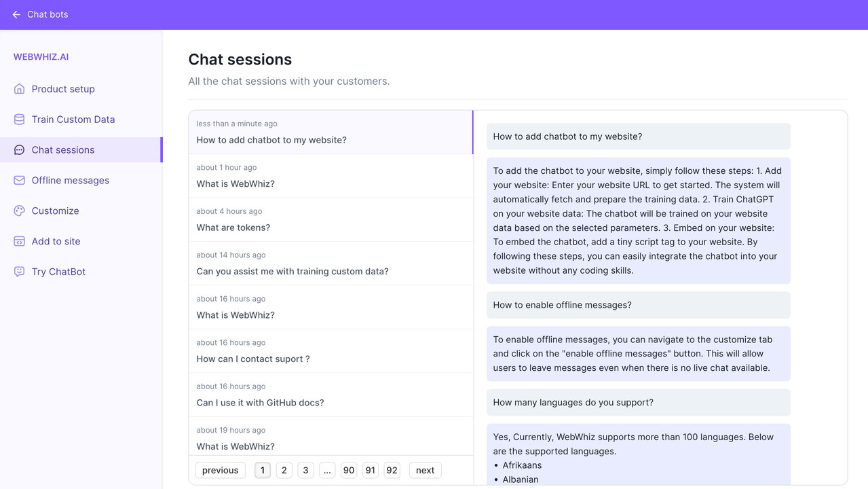The image size is (868, 489).
Task: Click the database icon for Train Custom Data
Action: point(19,120)
